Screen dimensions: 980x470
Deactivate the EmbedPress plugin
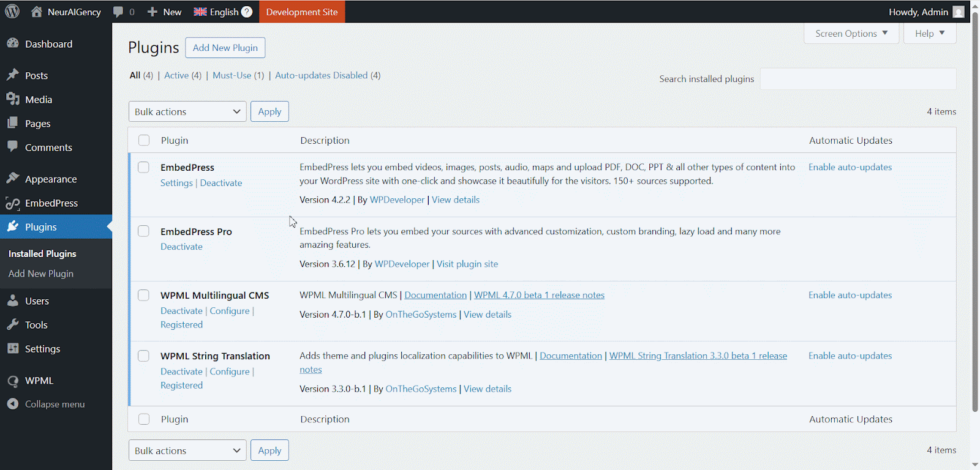pyautogui.click(x=221, y=183)
